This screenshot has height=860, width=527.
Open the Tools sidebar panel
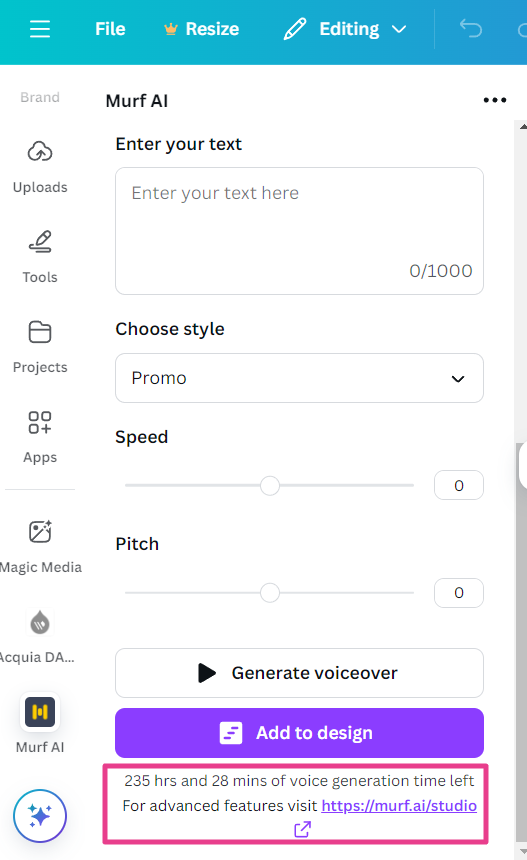(x=40, y=257)
